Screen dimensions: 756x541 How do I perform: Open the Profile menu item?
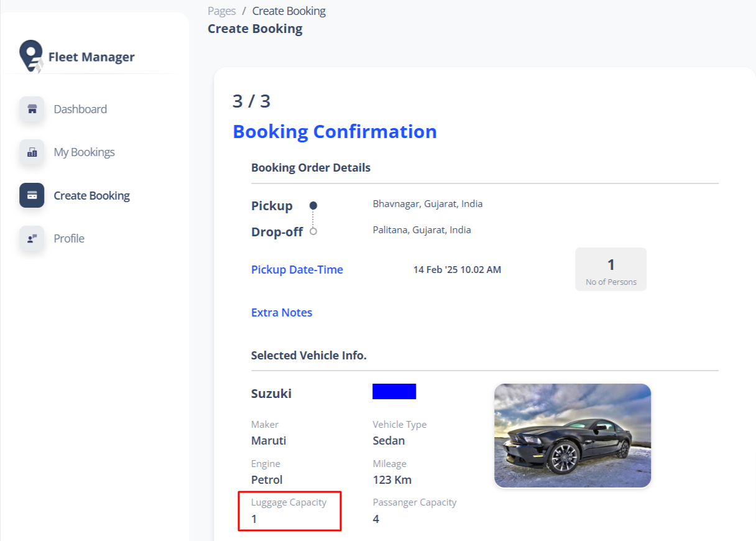coord(69,239)
